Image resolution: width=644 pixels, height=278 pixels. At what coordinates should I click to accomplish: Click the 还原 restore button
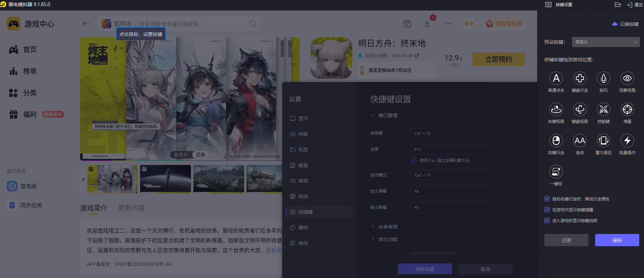(566, 240)
